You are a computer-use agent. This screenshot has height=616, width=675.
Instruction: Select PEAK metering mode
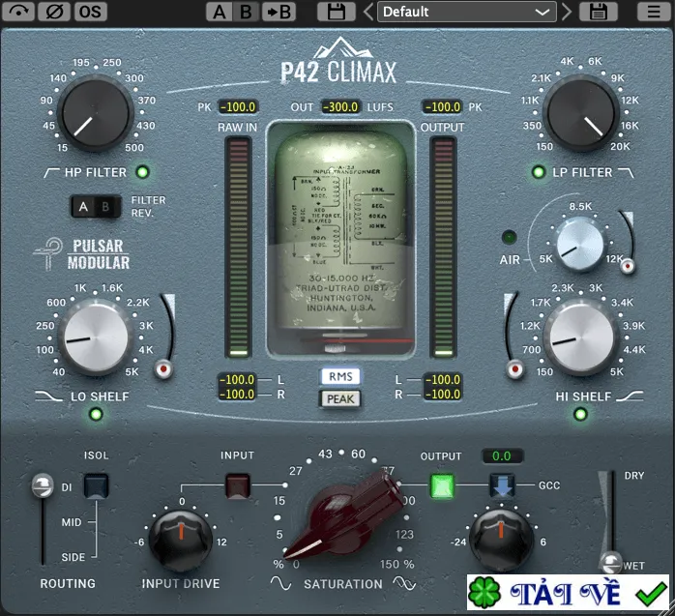click(340, 399)
